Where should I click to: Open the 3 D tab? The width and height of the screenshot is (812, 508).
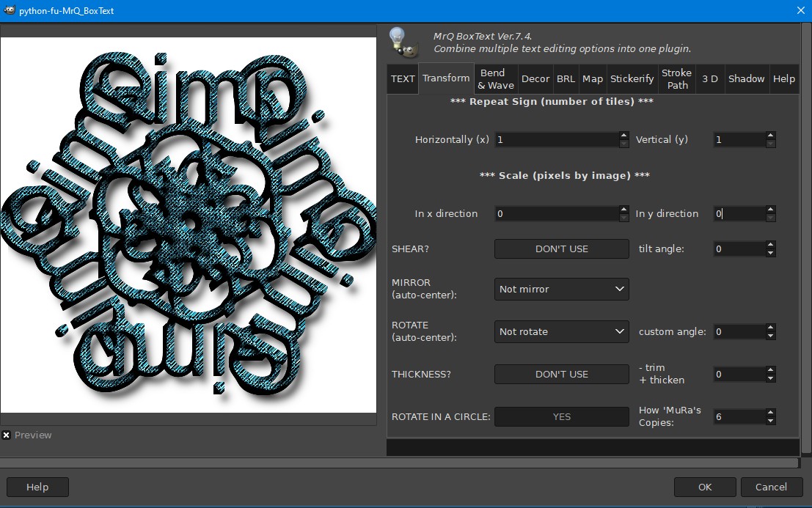pyautogui.click(x=710, y=78)
